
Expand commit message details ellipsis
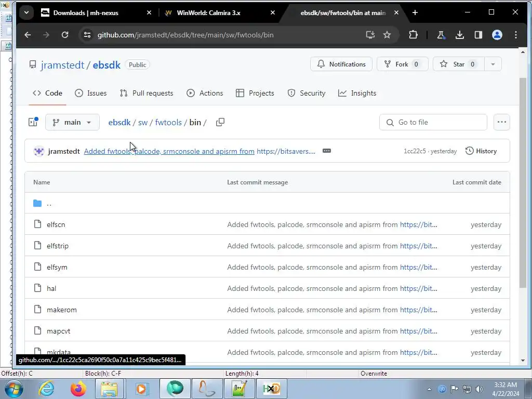326,151
